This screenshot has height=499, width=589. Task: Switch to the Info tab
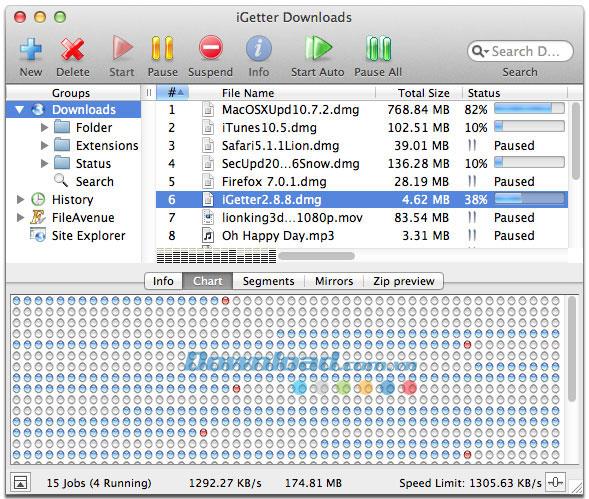(x=163, y=281)
